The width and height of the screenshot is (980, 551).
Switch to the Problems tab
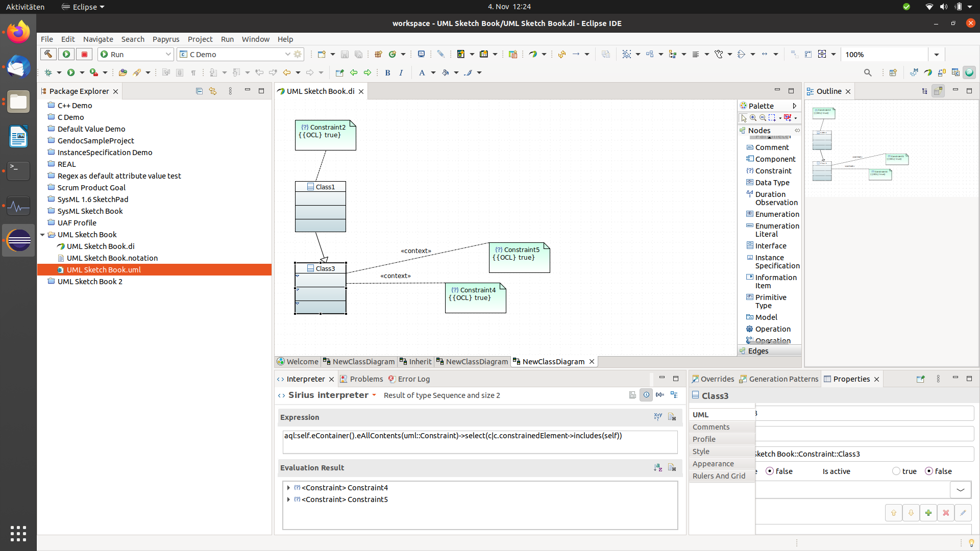362,379
